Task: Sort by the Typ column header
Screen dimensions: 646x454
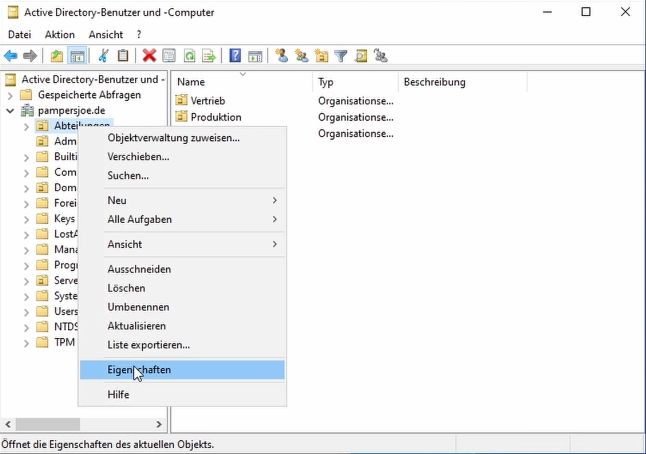Action: point(356,82)
